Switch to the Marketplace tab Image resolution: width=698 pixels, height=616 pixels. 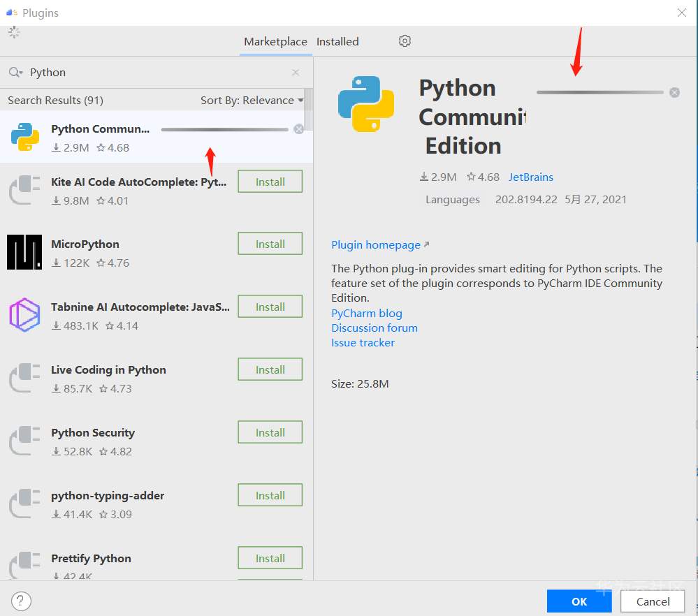[x=275, y=41]
